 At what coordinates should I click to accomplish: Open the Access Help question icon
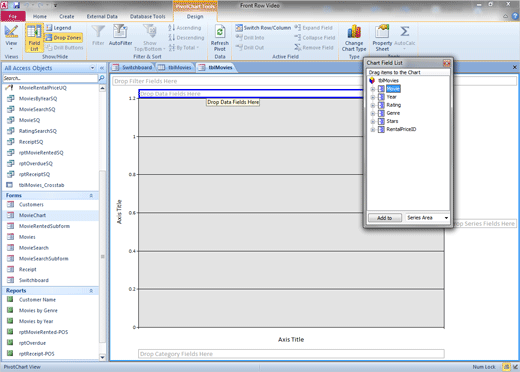pos(515,16)
